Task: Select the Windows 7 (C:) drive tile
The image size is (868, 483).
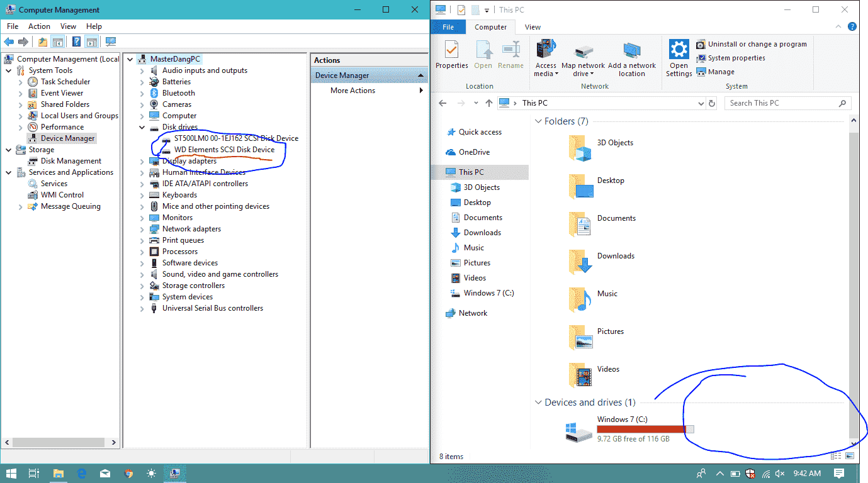Action: [629, 430]
